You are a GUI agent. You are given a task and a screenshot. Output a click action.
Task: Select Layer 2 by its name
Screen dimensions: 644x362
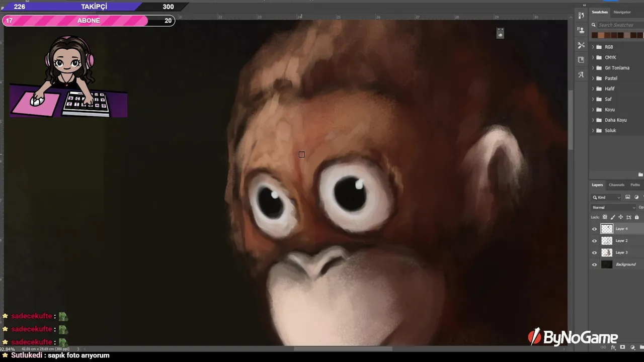[621, 241]
